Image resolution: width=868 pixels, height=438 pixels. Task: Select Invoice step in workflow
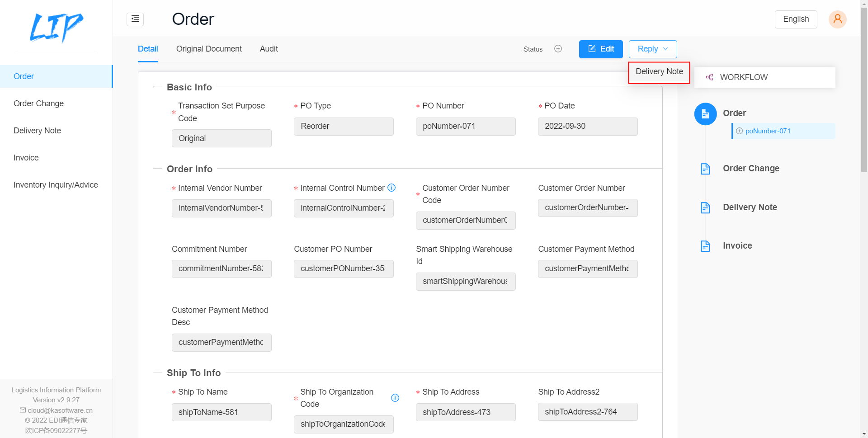tap(737, 246)
